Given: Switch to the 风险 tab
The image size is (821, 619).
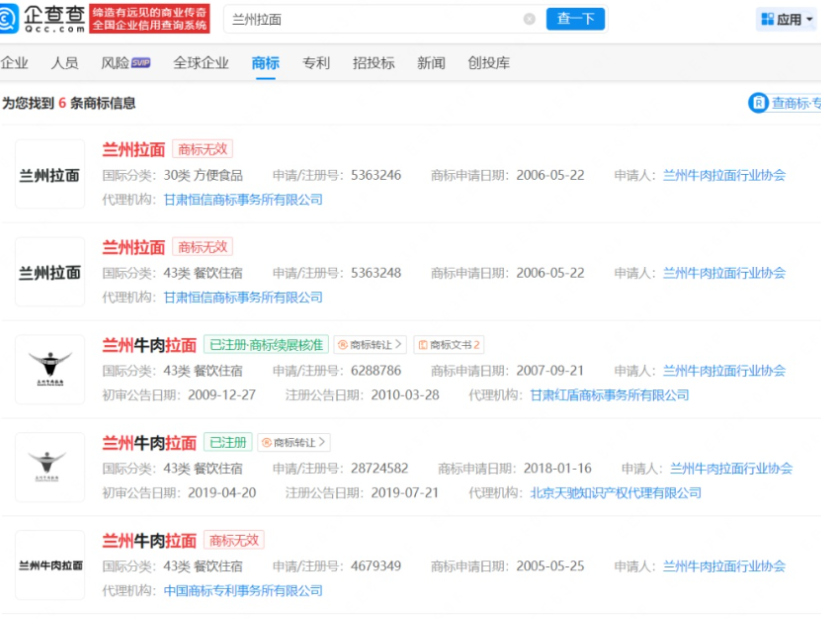Looking at the screenshot, I should pos(115,63).
